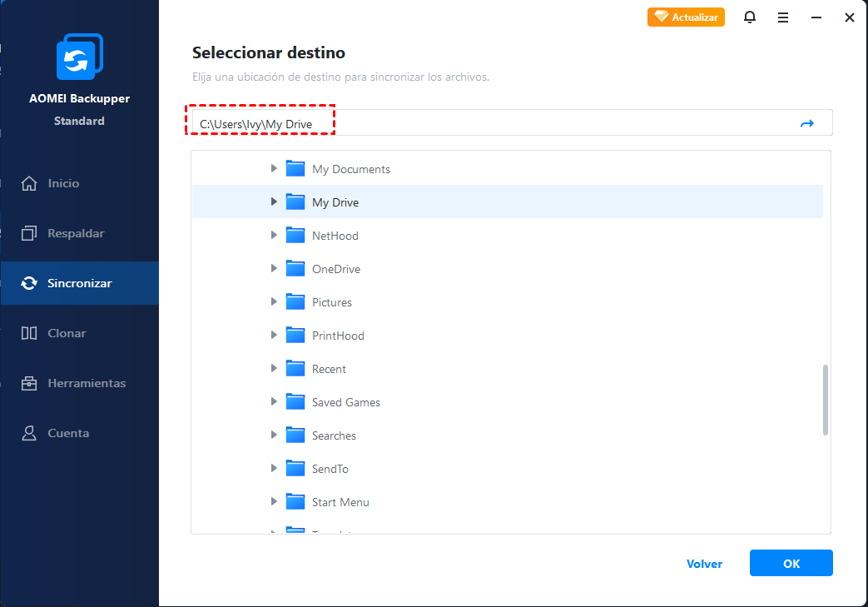Go to the Clonar section
This screenshot has width=868, height=607.
[x=67, y=333]
